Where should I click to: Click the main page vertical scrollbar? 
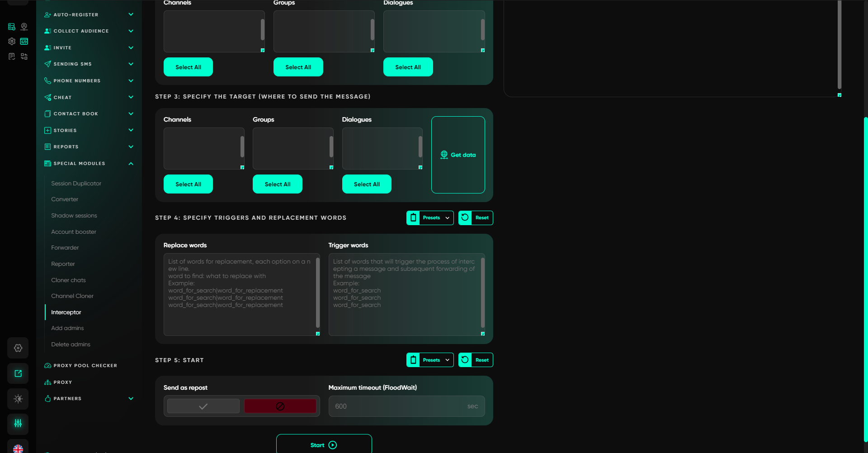(866, 279)
